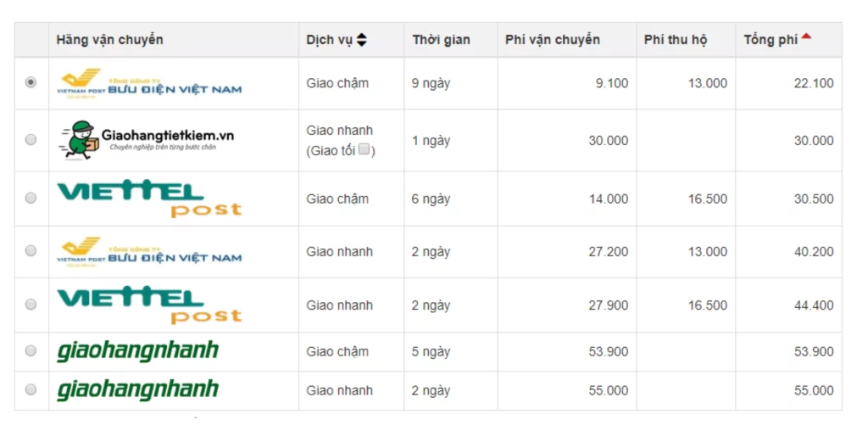Screen dimensions: 868x431
Task: Click the Phí vận chuyển column header
Action: 553,40
